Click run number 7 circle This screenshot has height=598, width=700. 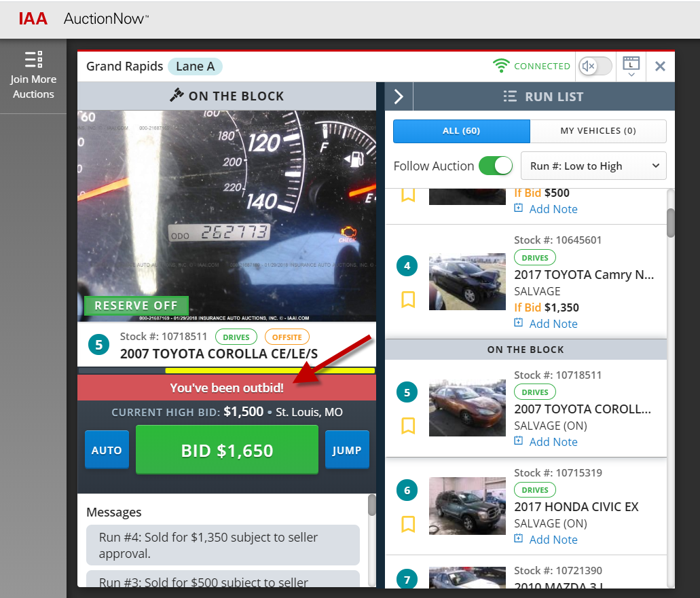[x=407, y=579]
